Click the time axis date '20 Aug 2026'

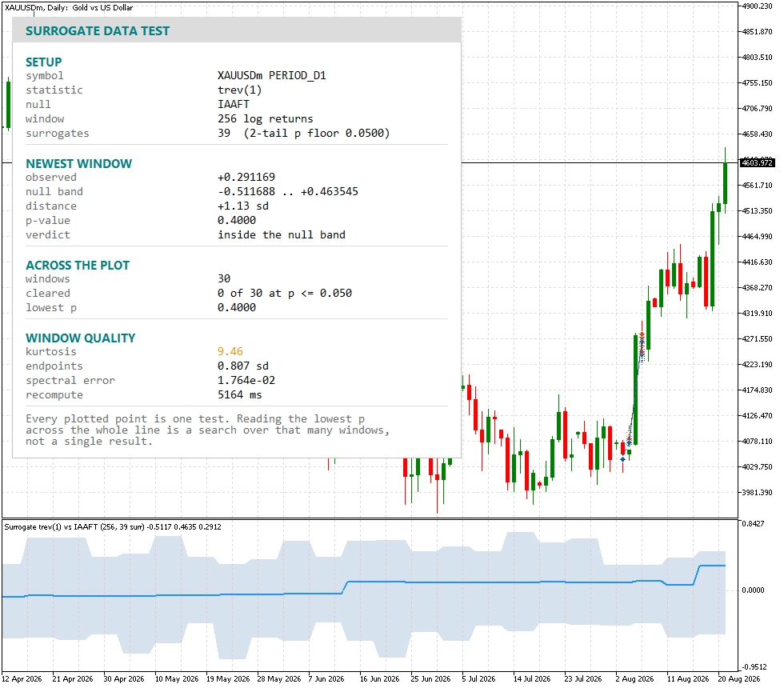(739, 678)
